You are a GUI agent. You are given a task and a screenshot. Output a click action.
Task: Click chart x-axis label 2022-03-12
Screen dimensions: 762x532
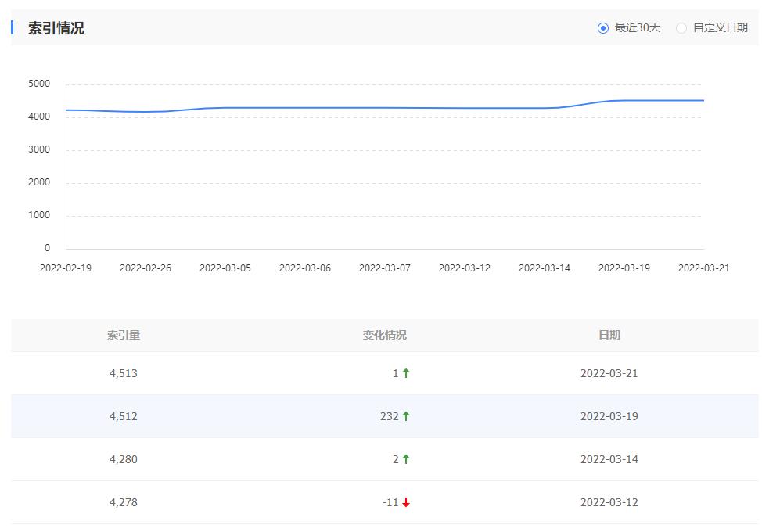click(465, 268)
